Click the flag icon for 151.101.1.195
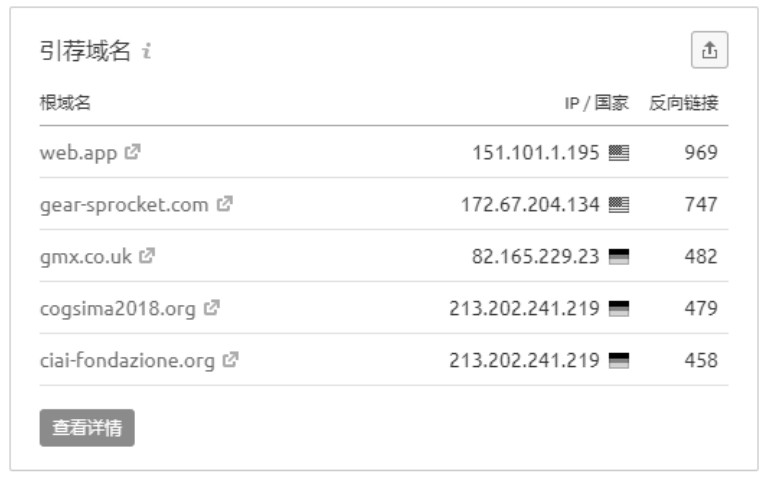 618,153
